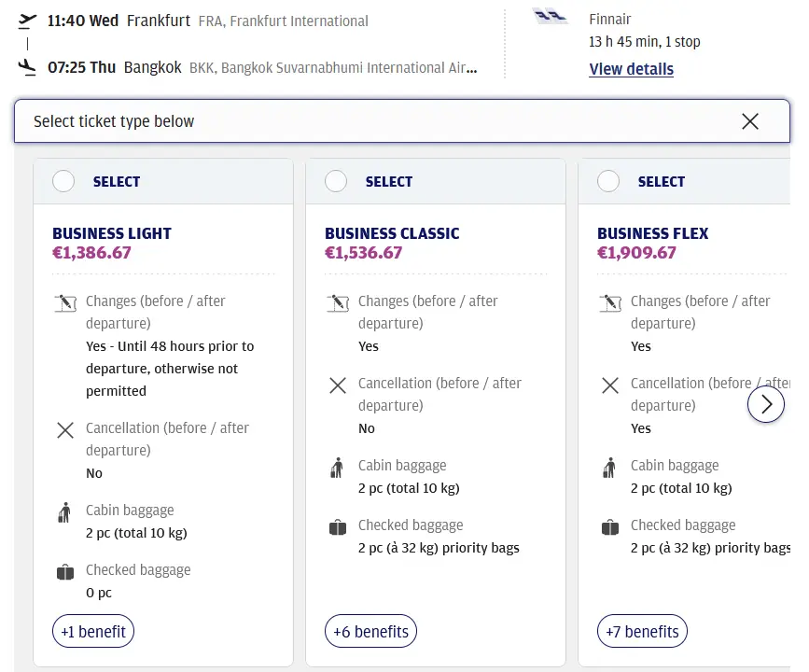809x672 pixels.
Task: Click the Business Classic fare title
Action: tap(392, 233)
